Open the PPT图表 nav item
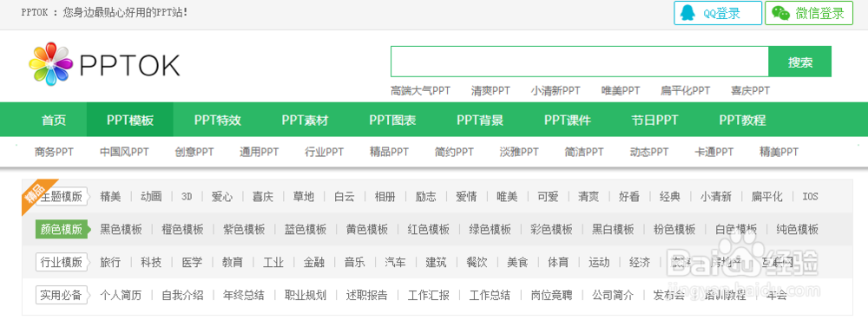This screenshot has height=320, width=868. click(392, 120)
